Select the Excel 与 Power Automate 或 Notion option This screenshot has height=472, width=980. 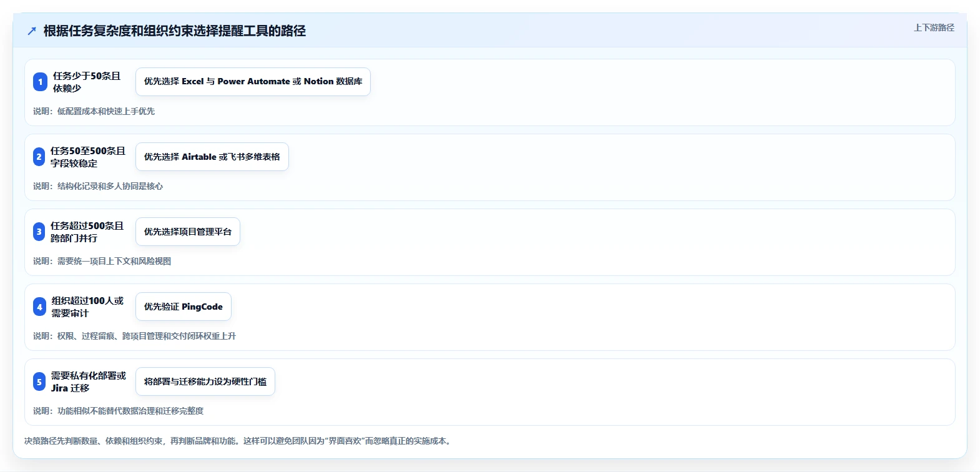click(x=253, y=82)
